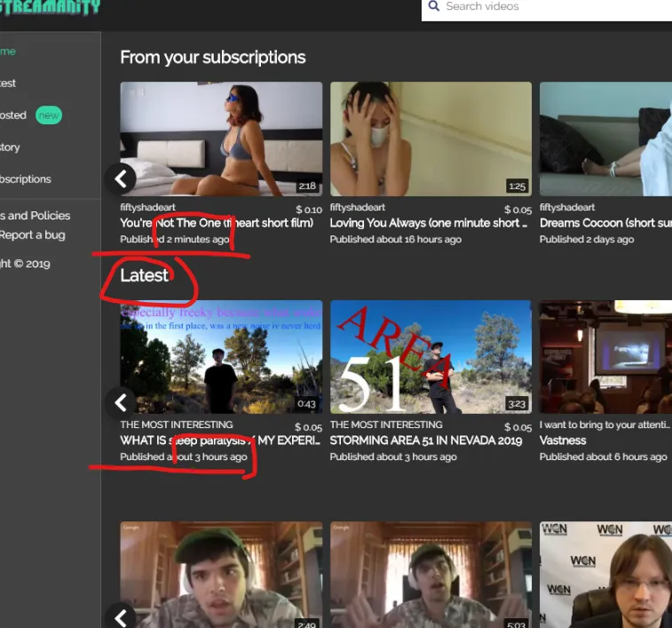Viewport: 672px width, 628px height.
Task: Open the WCN interview video thumbnail
Action: (x=605, y=575)
